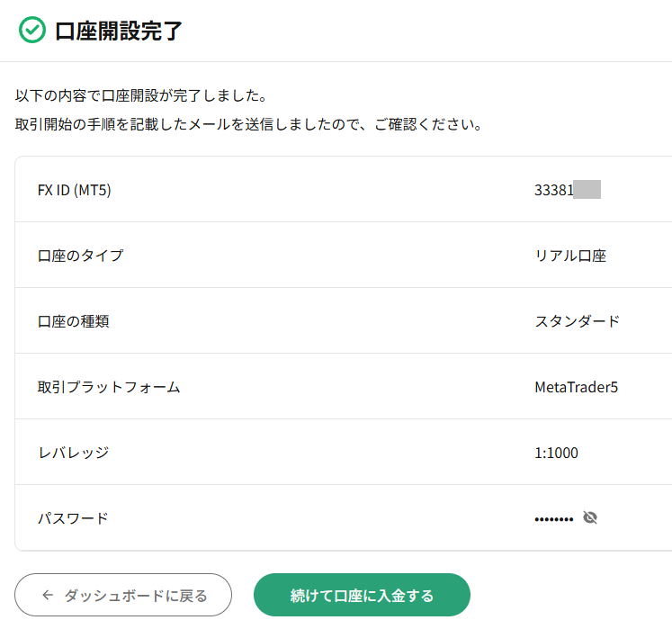The image size is (672, 638).
Task: Click the 口座のタイプ row label
Action: 81,256
